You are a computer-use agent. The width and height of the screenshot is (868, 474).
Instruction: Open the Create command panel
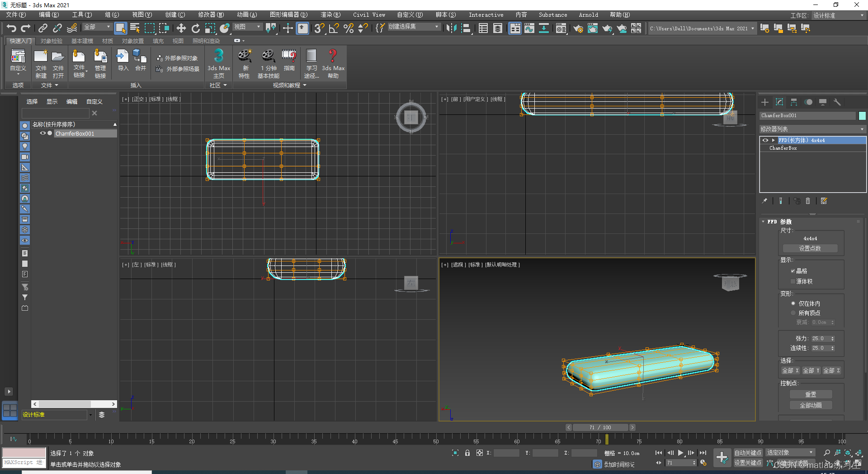tap(764, 102)
